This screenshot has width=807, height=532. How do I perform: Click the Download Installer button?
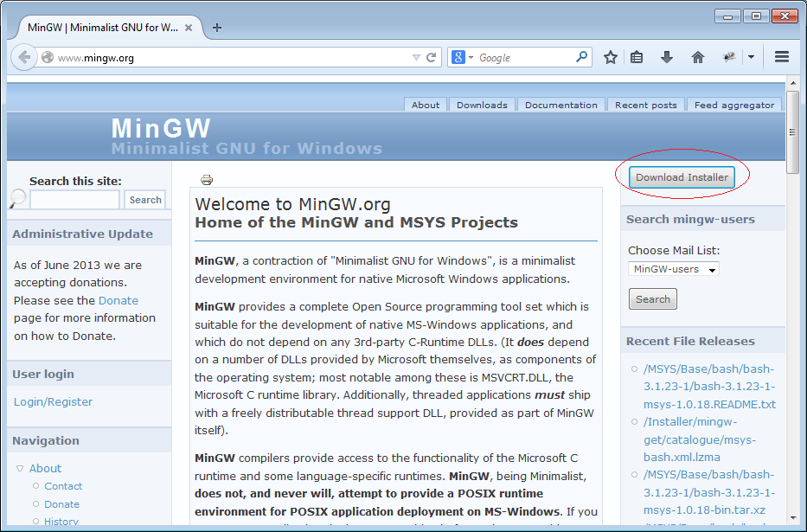(x=682, y=177)
